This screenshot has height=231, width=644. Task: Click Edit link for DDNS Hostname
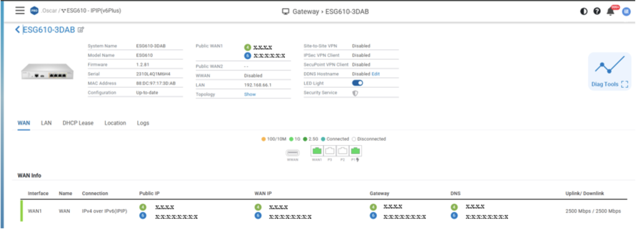[375, 74]
